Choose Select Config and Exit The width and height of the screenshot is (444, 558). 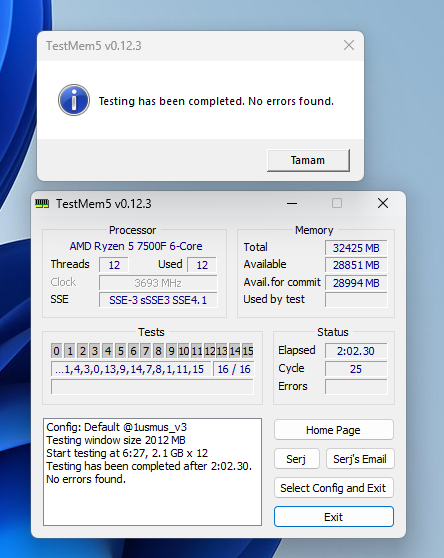pos(333,488)
